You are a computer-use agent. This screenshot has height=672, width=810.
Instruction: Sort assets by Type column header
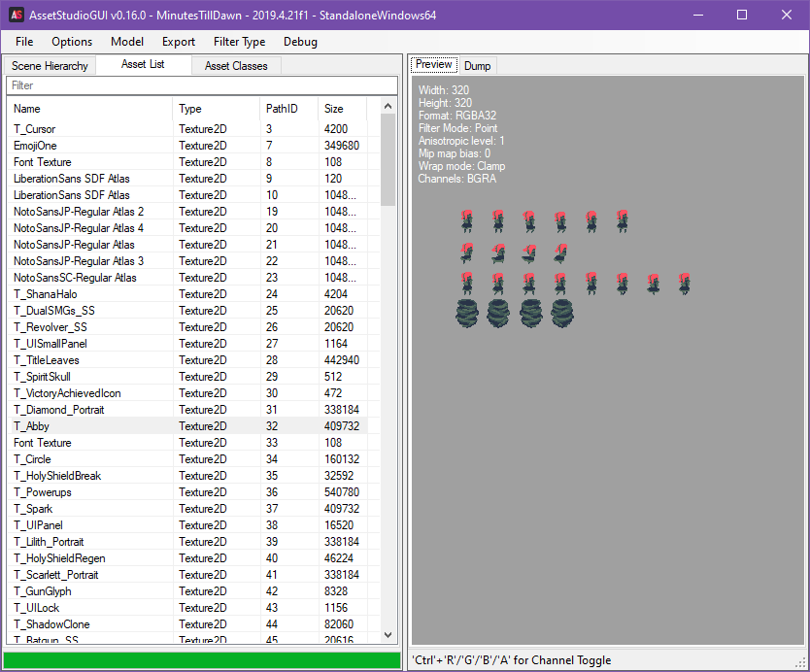[x=216, y=109]
